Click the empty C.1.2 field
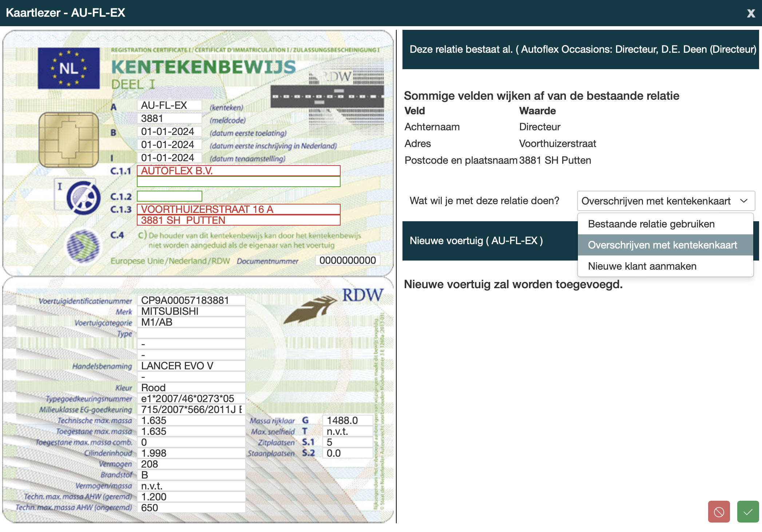The width and height of the screenshot is (762, 532). [x=169, y=196]
